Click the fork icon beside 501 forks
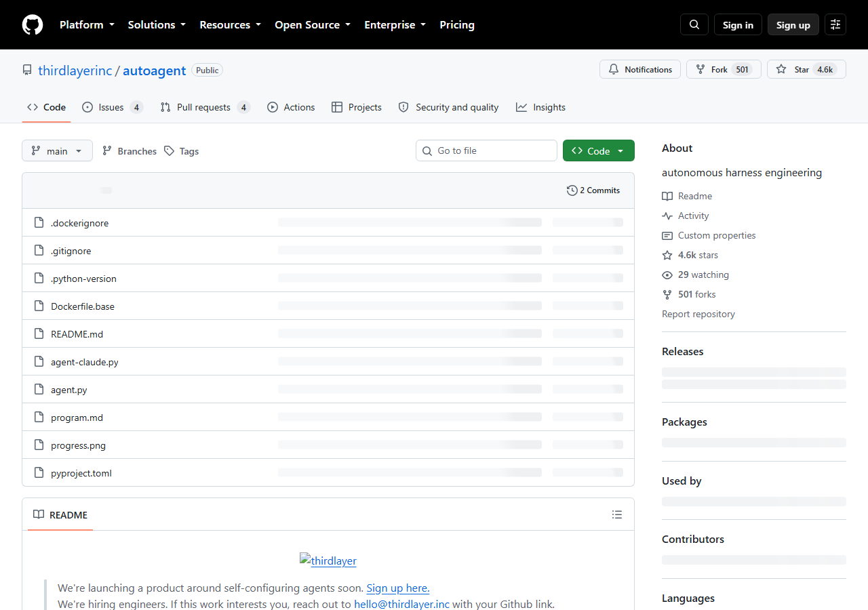 point(667,295)
